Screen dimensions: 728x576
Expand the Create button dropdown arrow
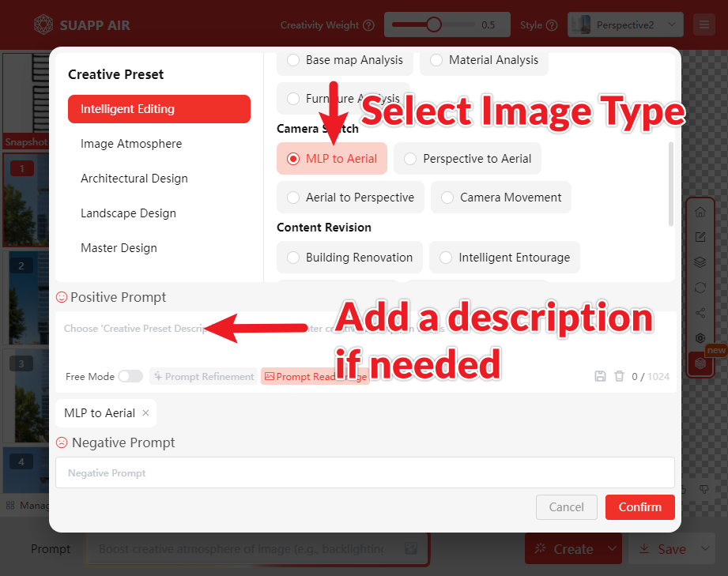coord(611,549)
